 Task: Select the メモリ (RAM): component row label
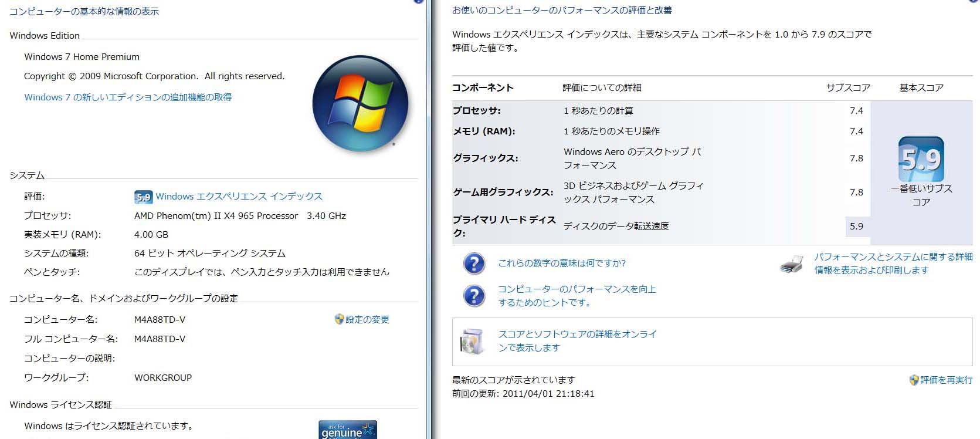click(x=484, y=131)
